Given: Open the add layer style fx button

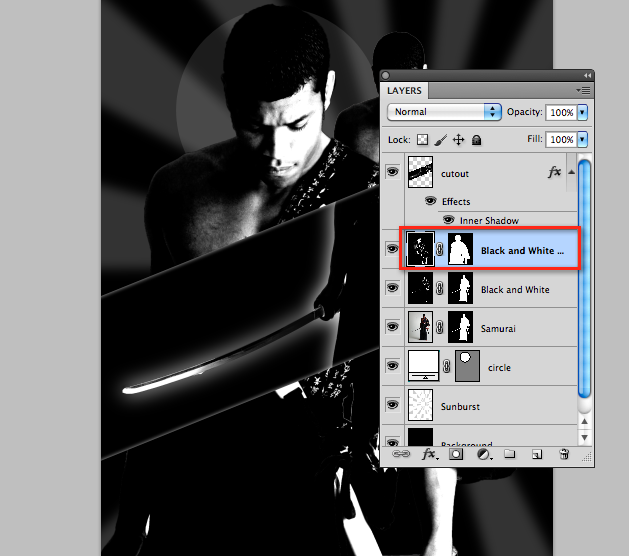Looking at the screenshot, I should click(429, 454).
